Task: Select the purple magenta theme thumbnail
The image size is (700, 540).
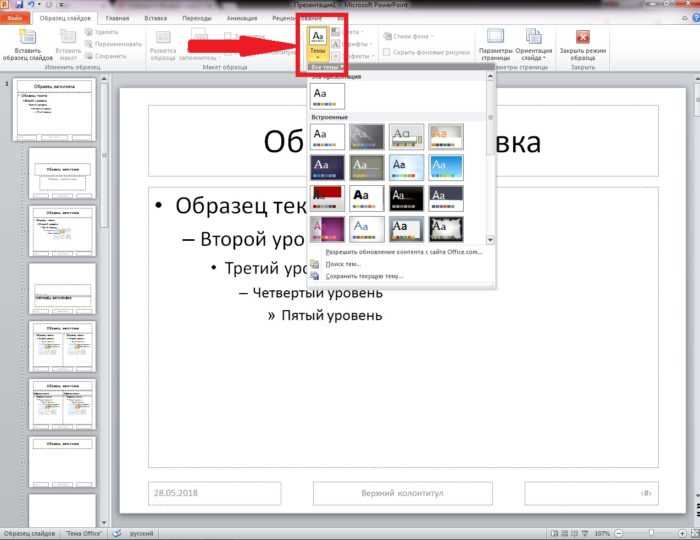Action: 327,229
